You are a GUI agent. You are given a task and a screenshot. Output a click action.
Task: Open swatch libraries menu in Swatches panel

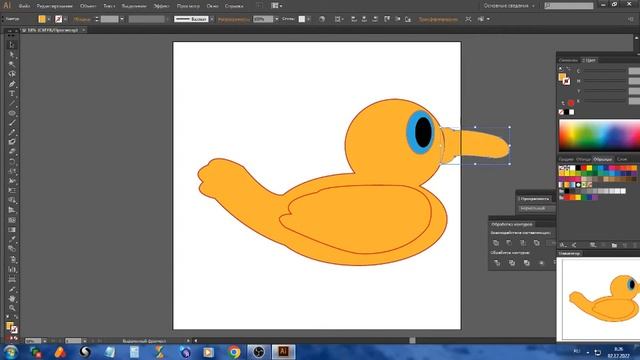563,245
